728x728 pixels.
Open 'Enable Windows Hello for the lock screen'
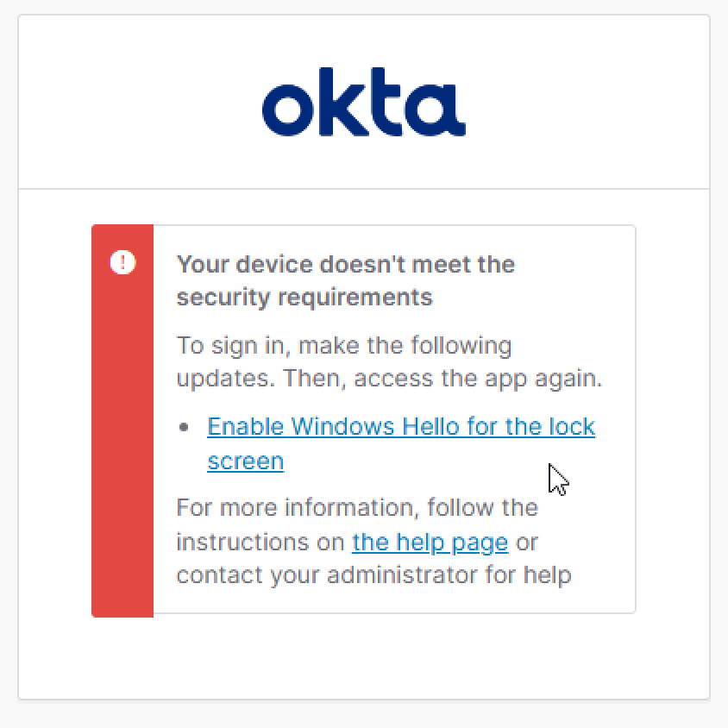click(x=401, y=426)
